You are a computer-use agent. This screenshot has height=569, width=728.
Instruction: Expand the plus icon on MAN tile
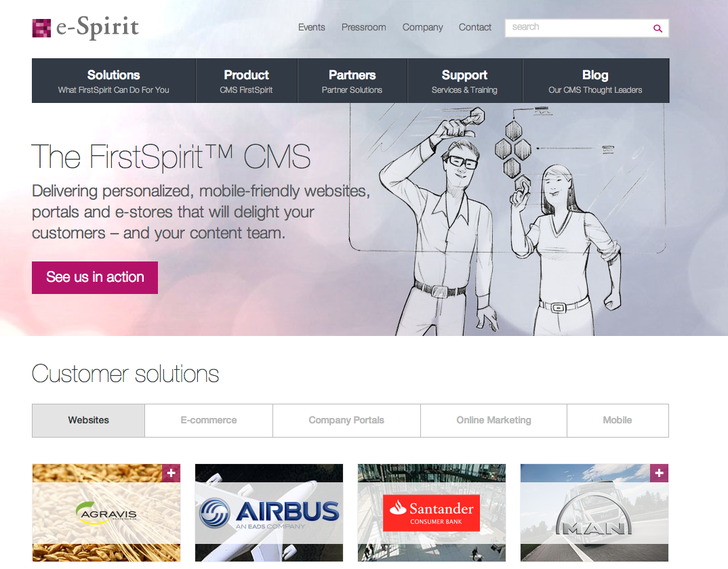click(x=659, y=473)
